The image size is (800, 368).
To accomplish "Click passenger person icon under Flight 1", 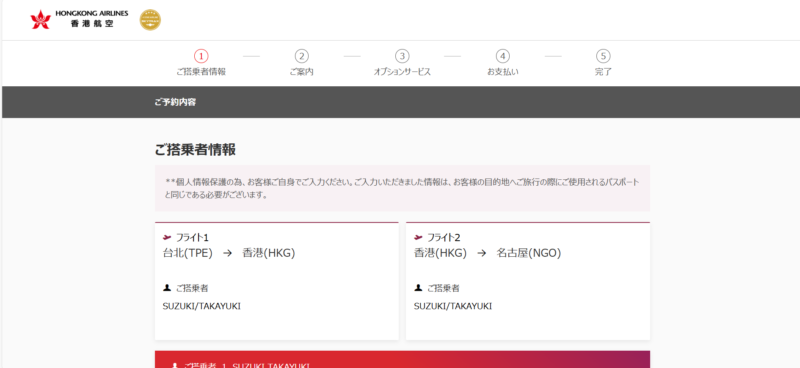I will pyautogui.click(x=166, y=288).
